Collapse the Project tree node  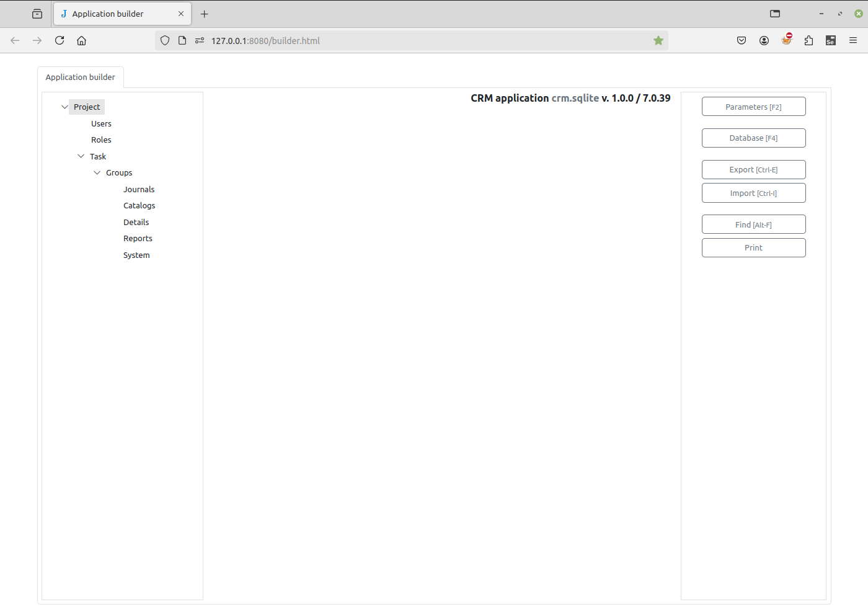coord(64,107)
